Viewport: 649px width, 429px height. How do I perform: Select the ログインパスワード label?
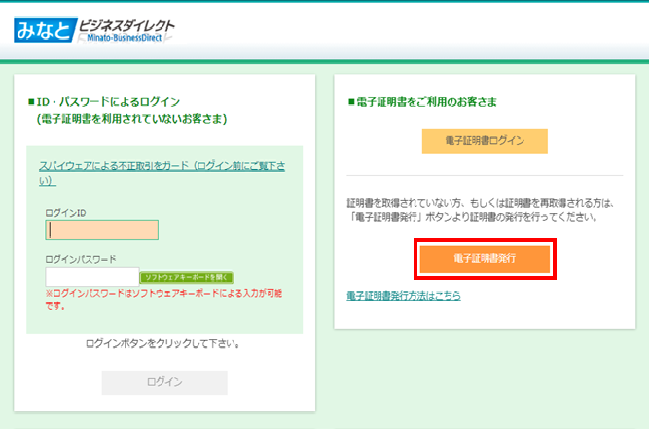pyautogui.click(x=81, y=260)
